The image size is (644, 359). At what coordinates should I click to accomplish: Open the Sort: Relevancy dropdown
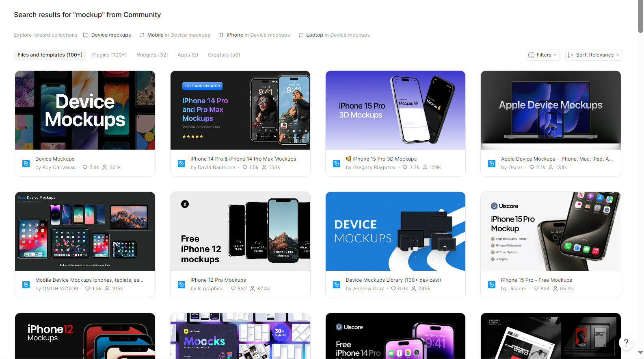click(593, 55)
